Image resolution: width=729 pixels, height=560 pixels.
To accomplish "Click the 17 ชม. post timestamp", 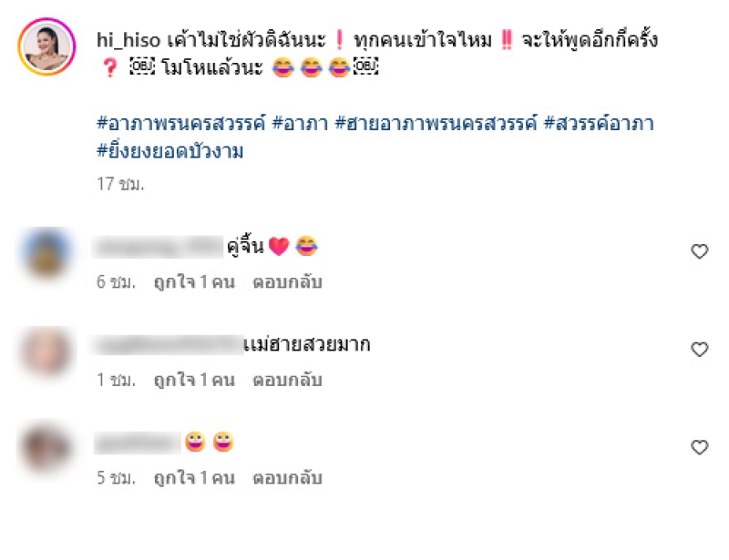I will 120,184.
